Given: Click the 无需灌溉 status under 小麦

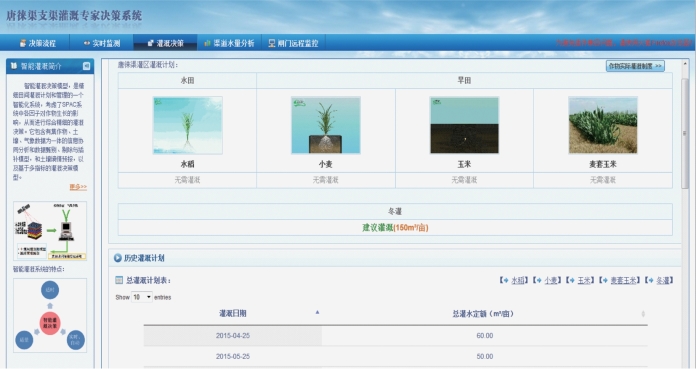Looking at the screenshot, I should pyautogui.click(x=326, y=180).
